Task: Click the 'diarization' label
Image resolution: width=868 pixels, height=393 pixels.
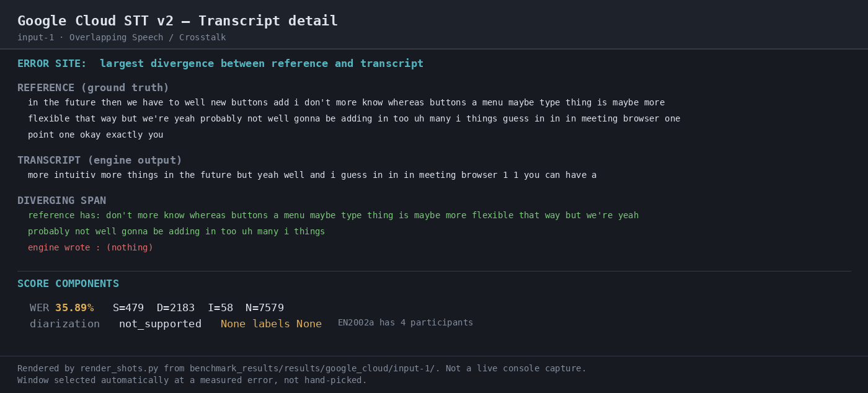Action: click(x=64, y=324)
